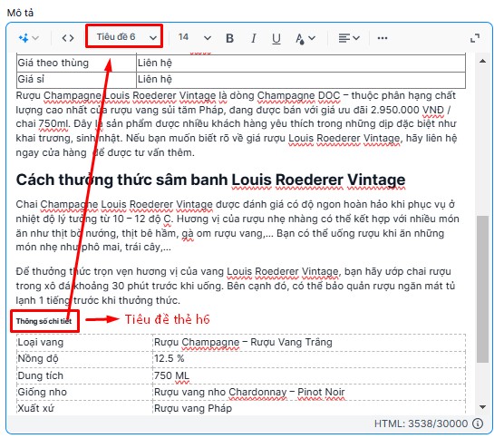Click paragraph starting 'Để thưởng thức trọn vẹn'
Screen dimensions: 504x448
pyautogui.click(x=236, y=286)
